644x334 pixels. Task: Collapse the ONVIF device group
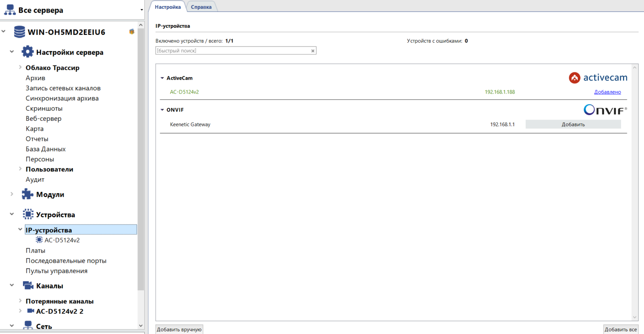(x=162, y=110)
